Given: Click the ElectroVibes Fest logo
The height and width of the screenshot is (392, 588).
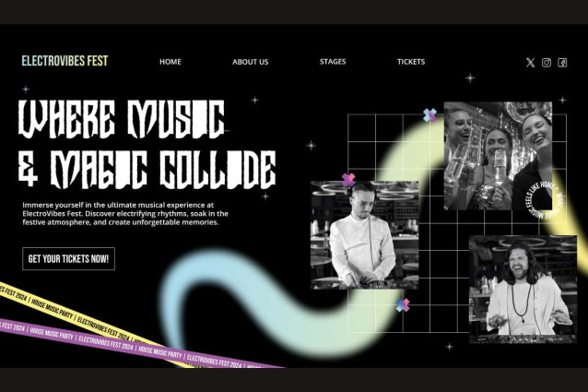Looking at the screenshot, I should click(65, 61).
